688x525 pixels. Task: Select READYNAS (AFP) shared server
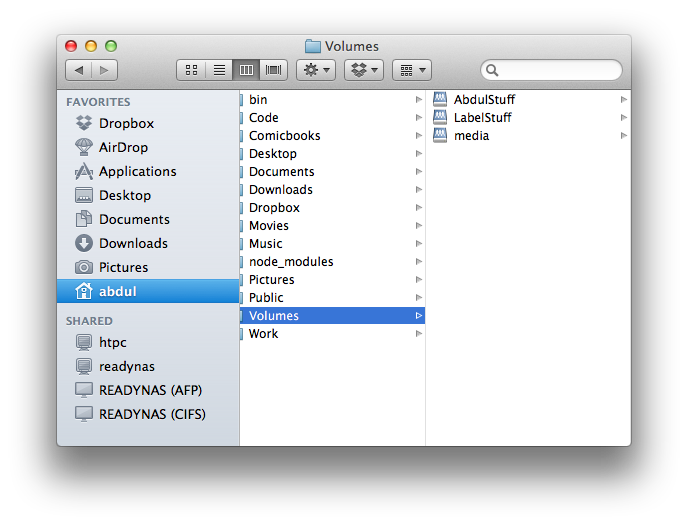tap(150, 390)
